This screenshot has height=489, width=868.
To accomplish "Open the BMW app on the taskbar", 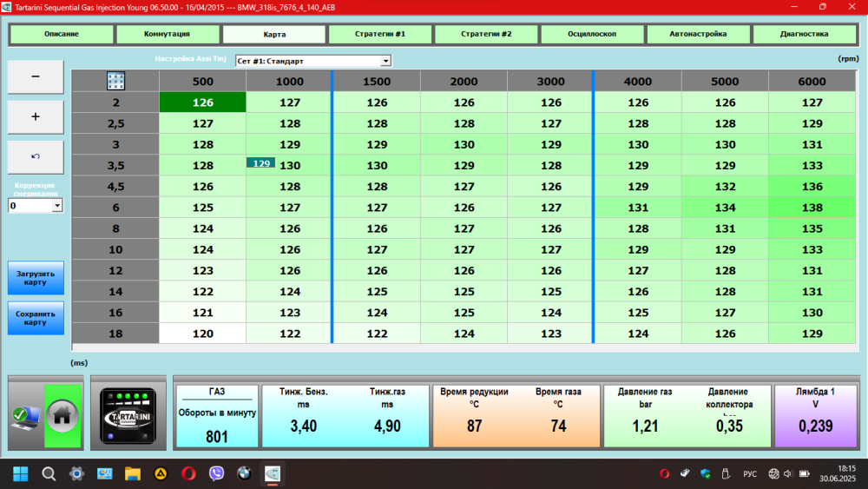I will click(244, 473).
